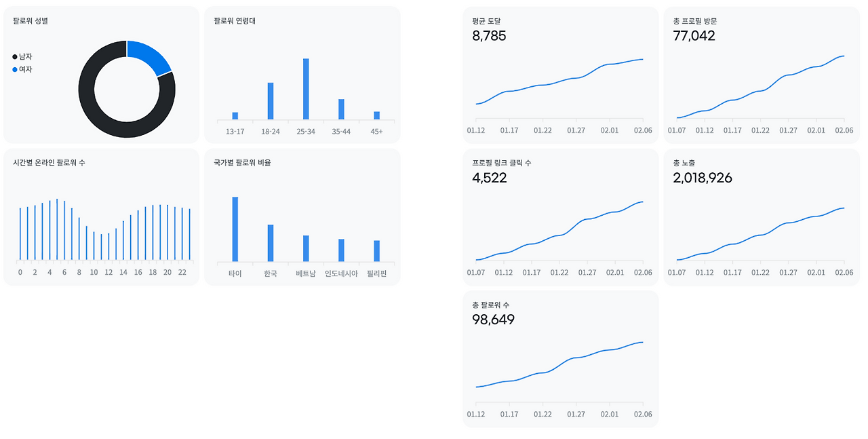Open the 평균 도달 card
The height and width of the screenshot is (439, 868).
(560, 75)
